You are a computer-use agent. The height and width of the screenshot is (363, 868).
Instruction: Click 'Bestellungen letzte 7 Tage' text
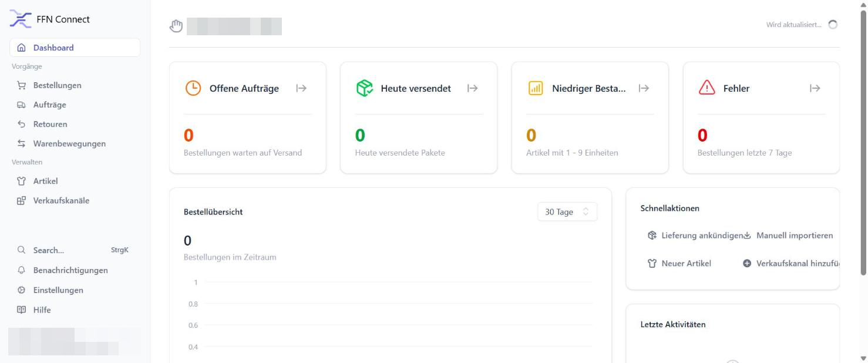pos(745,153)
